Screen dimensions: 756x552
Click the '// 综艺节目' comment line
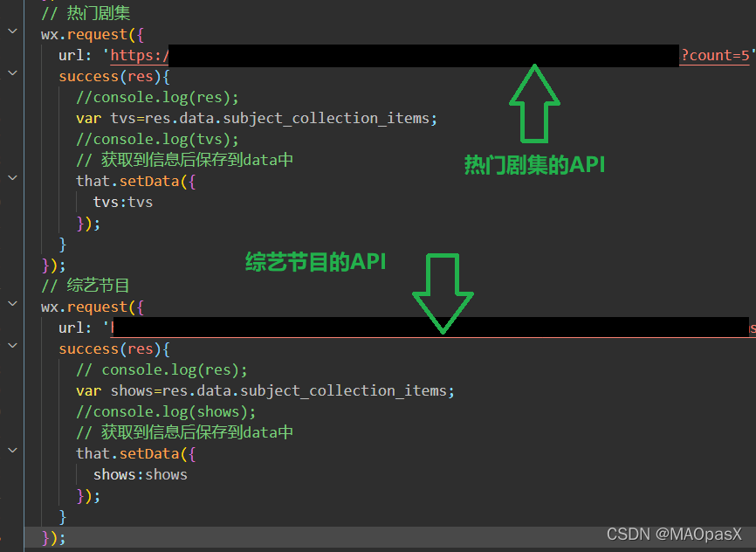(x=86, y=286)
